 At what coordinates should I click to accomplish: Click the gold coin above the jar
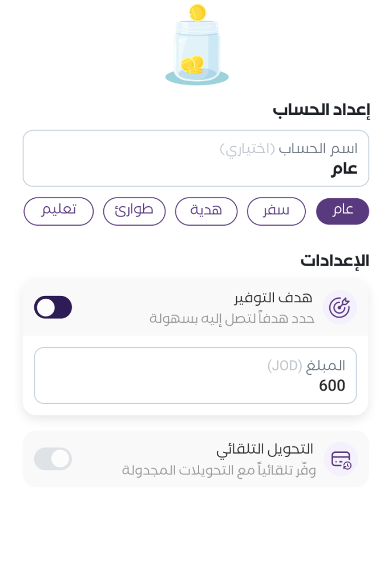(197, 11)
